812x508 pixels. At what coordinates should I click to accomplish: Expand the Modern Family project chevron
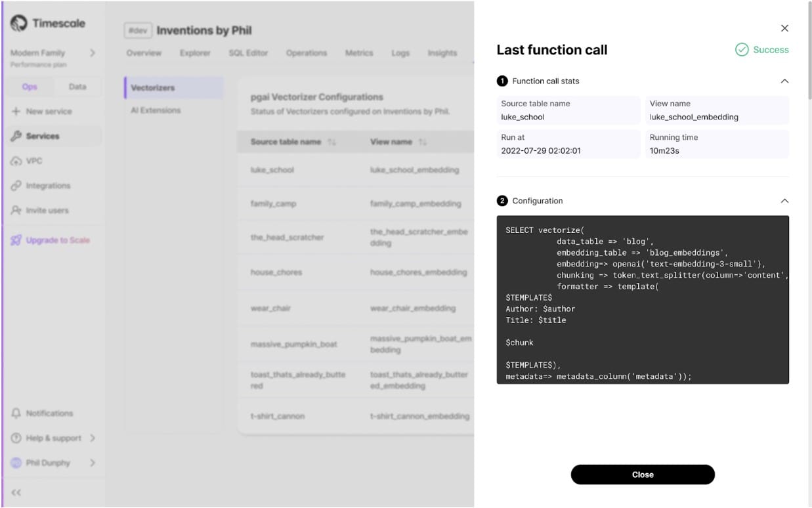[x=92, y=53]
